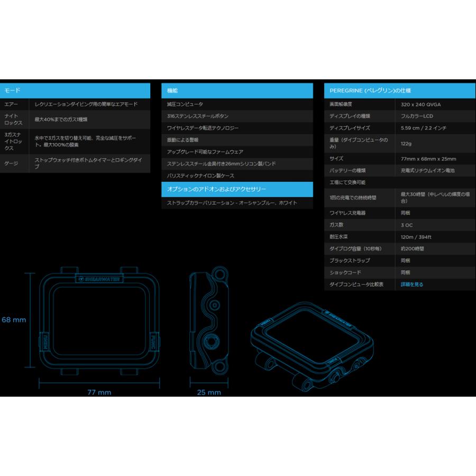Screen dimensions: 476x476
Task: Click the 最大30時間 battery life value
Action: (435, 197)
